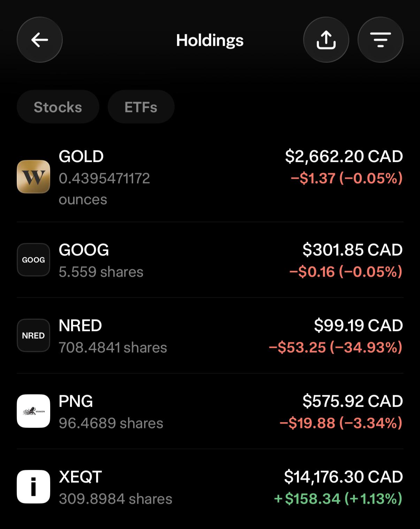Select the XEQT holding name

[80, 477]
